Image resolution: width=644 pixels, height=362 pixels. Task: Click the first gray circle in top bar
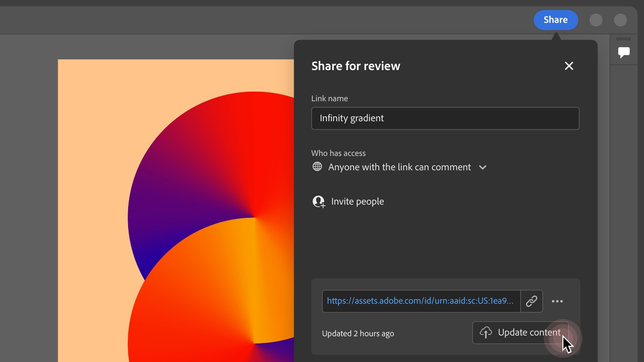pos(596,20)
